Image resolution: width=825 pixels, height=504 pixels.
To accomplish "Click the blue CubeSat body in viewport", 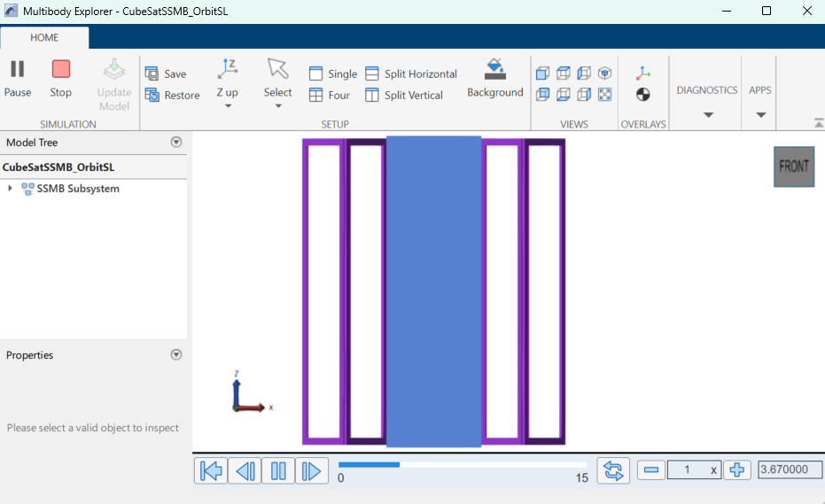I will (x=433, y=292).
